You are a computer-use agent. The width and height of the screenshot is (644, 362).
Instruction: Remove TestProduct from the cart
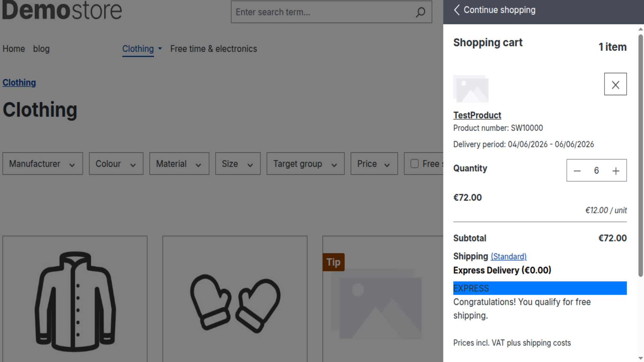615,84
